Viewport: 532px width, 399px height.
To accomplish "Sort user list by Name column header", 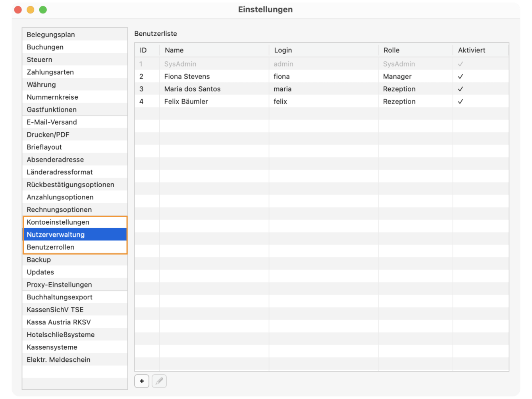I will (x=214, y=50).
